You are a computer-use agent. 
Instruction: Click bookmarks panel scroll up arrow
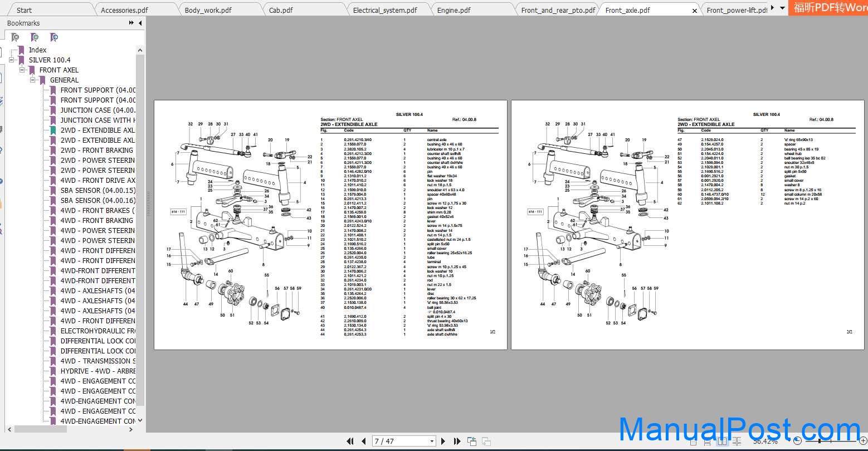140,50
